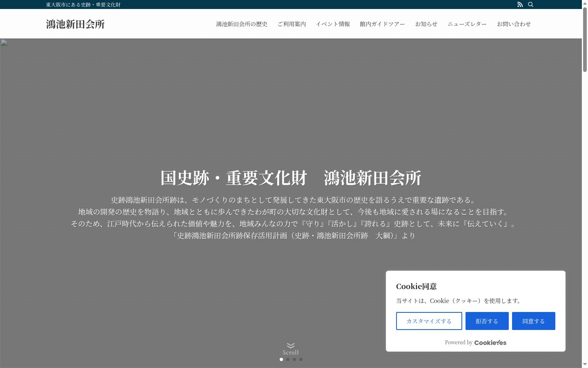The image size is (588, 368).
Task: Open ご利用案内 menu item
Action: tap(292, 24)
